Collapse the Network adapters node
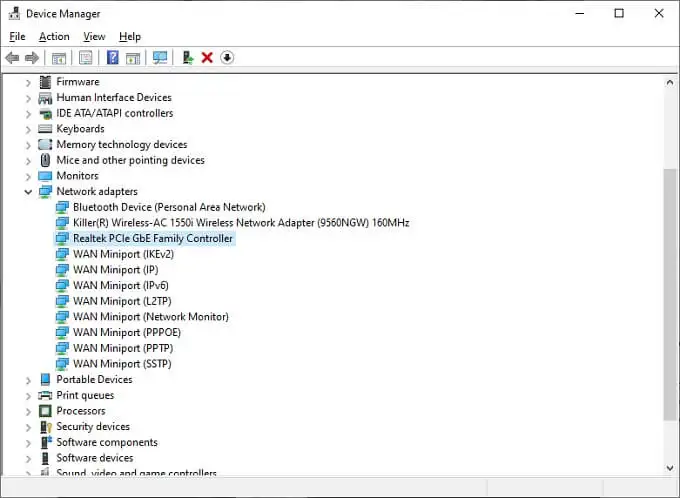This screenshot has width=680, height=498. (x=28, y=192)
